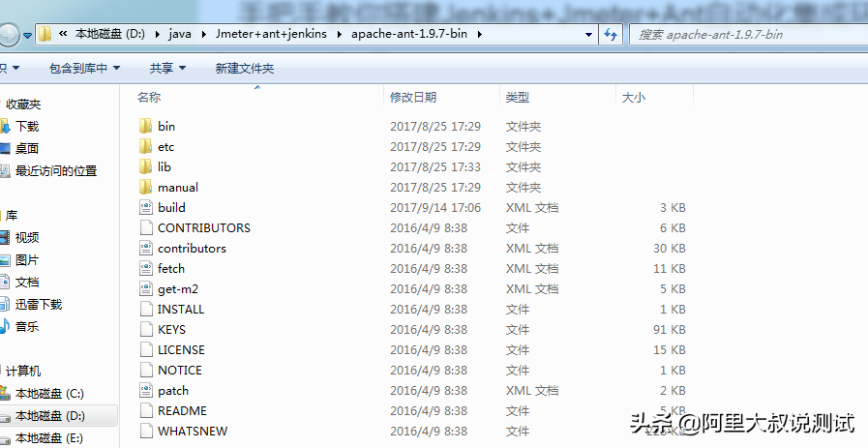This screenshot has width=868, height=448.
Task: Open address bar history dropdown arrow
Action: click(589, 34)
